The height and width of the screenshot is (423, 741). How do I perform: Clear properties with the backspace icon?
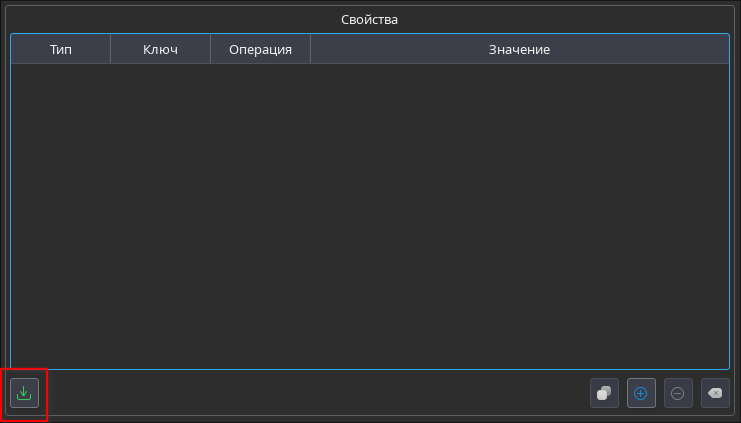pyautogui.click(x=715, y=393)
